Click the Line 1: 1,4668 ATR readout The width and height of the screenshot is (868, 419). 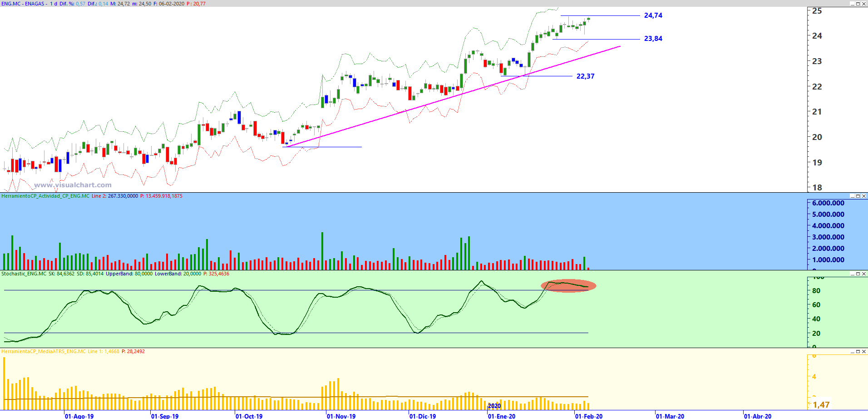(x=104, y=352)
